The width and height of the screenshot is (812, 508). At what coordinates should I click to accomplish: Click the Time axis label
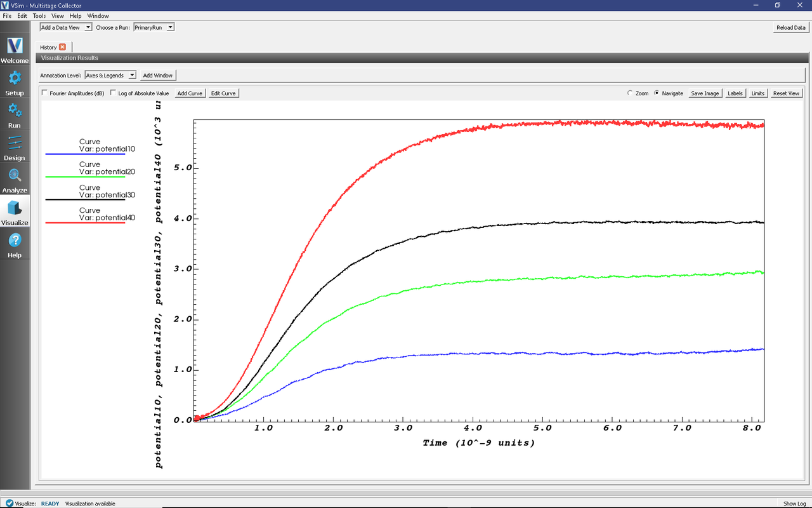(479, 443)
